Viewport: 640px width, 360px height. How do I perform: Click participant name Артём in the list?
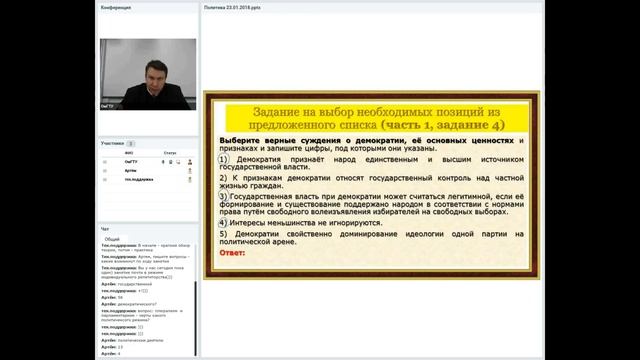pyautogui.click(x=131, y=171)
